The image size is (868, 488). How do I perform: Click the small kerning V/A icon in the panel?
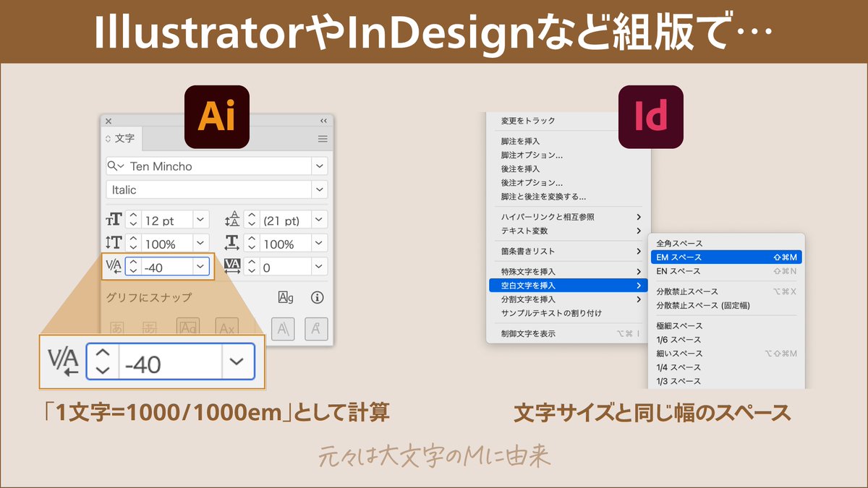coord(114,267)
